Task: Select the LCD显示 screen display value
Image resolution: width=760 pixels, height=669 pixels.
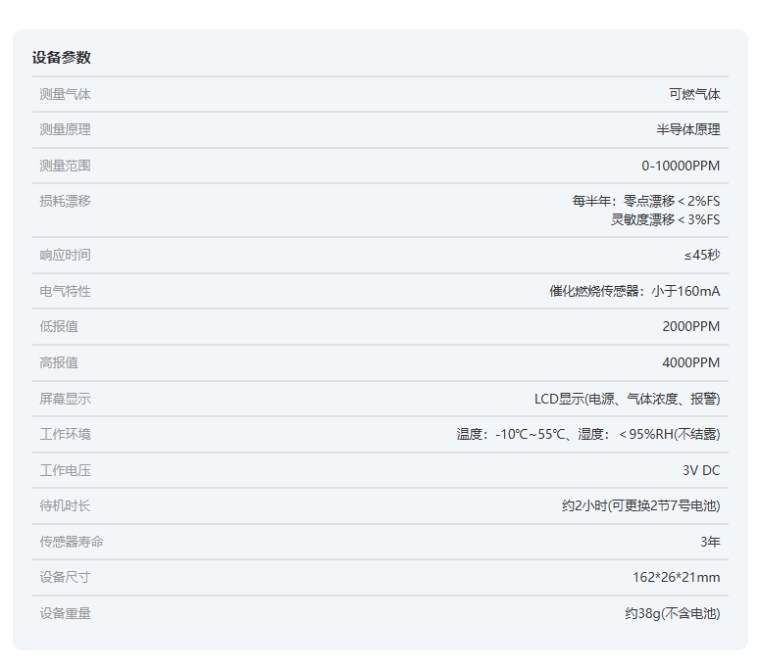Action: [626, 398]
